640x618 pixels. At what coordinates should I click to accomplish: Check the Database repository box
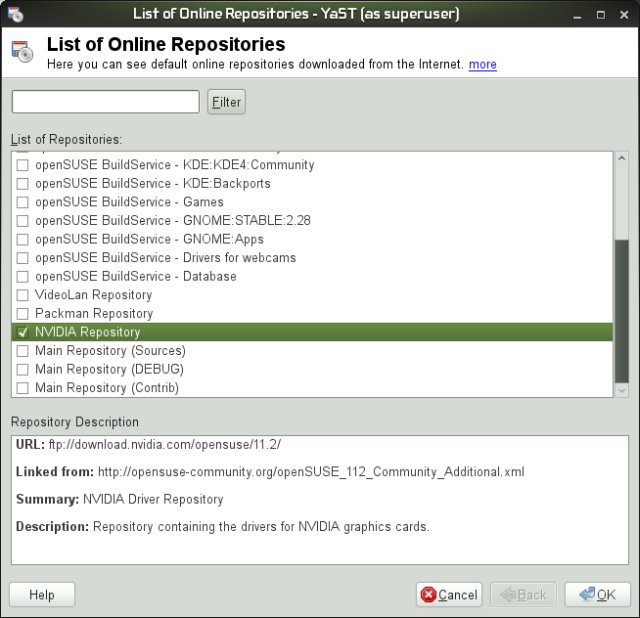(x=22, y=277)
